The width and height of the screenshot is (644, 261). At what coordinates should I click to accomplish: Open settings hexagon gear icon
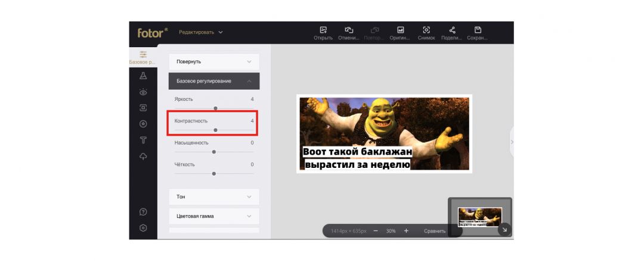143,228
